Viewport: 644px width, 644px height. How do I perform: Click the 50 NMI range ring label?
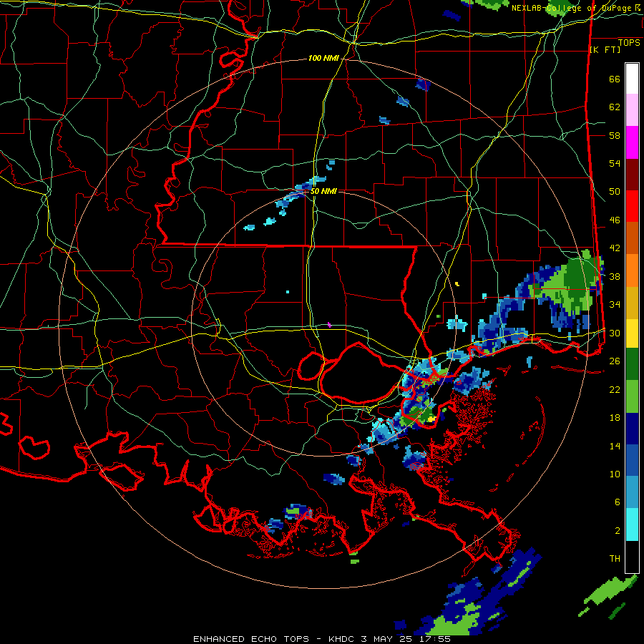pyautogui.click(x=323, y=191)
